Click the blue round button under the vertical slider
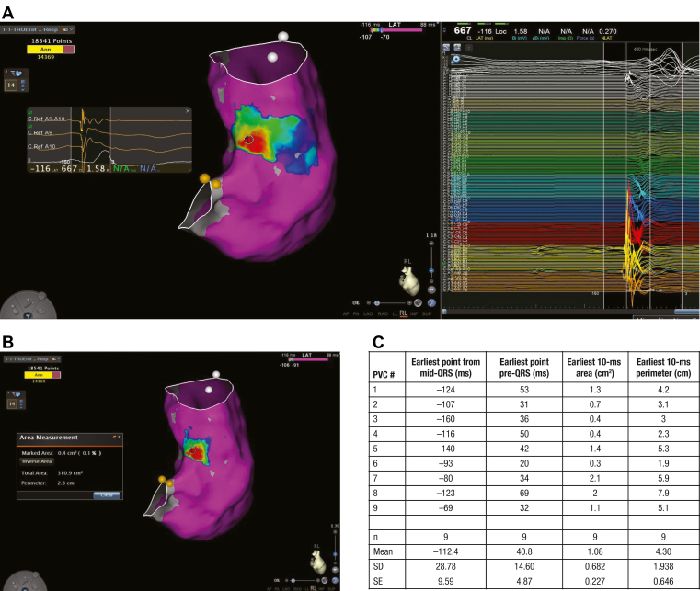The width and height of the screenshot is (700, 591). coord(431,290)
